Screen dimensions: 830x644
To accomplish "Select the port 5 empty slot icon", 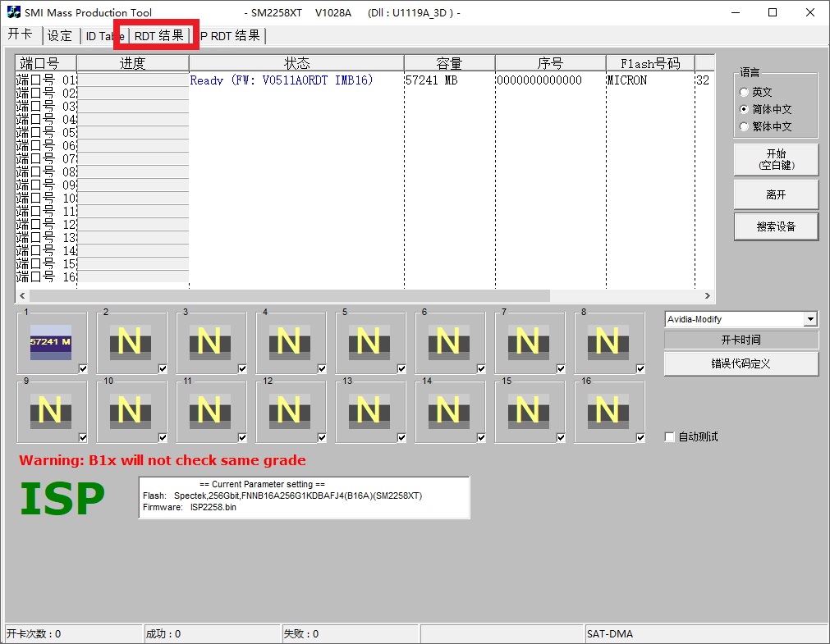I will [x=369, y=341].
